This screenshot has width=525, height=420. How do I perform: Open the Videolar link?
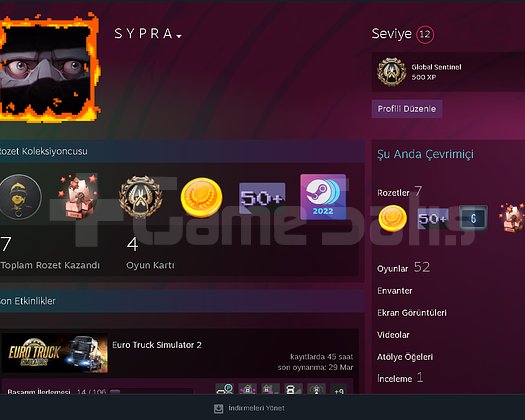pos(393,335)
